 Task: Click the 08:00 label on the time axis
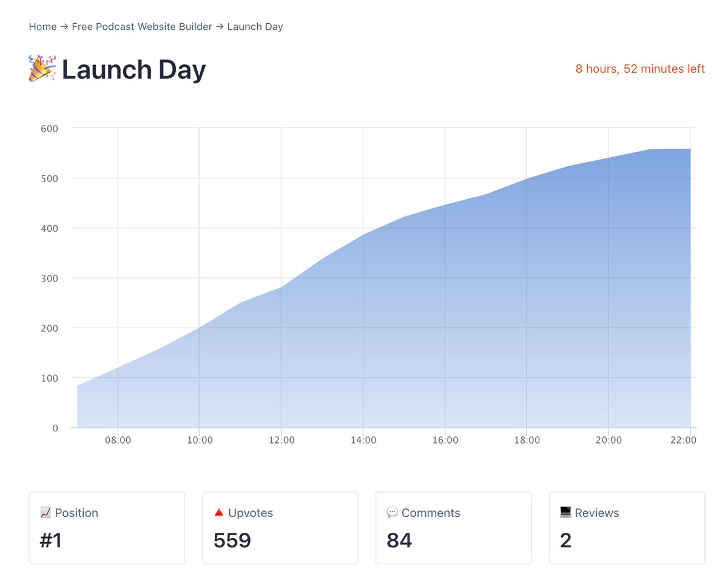(x=118, y=441)
